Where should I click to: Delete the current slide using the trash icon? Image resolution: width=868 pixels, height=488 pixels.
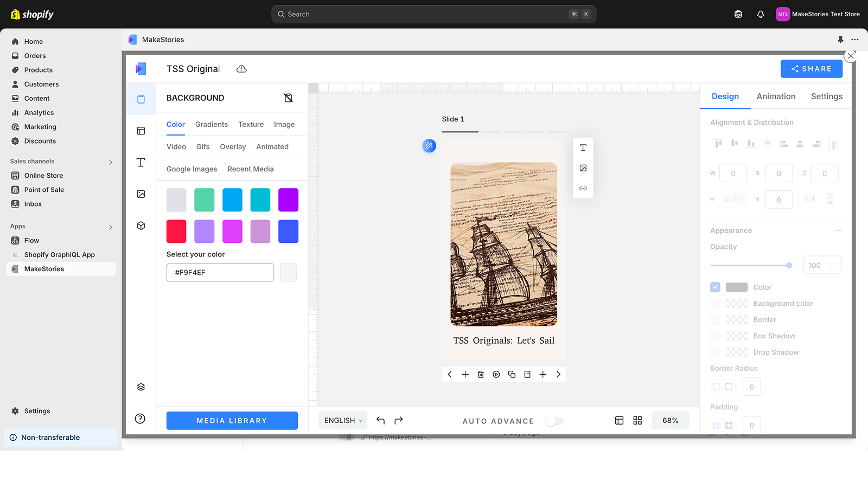(481, 374)
